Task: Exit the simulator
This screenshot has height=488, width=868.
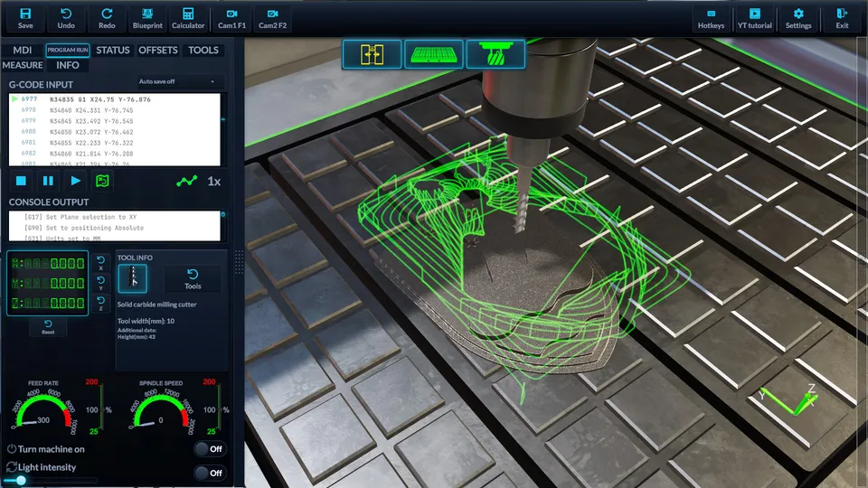Action: click(842, 18)
